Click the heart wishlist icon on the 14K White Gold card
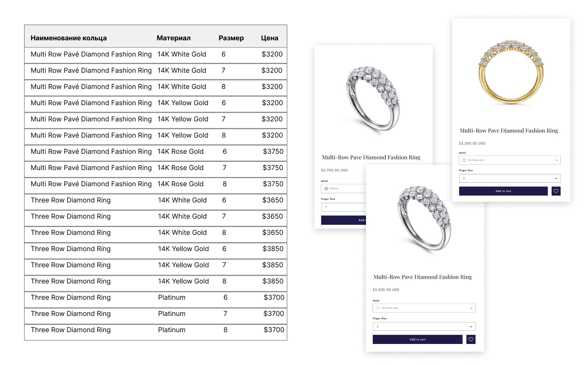 [471, 339]
